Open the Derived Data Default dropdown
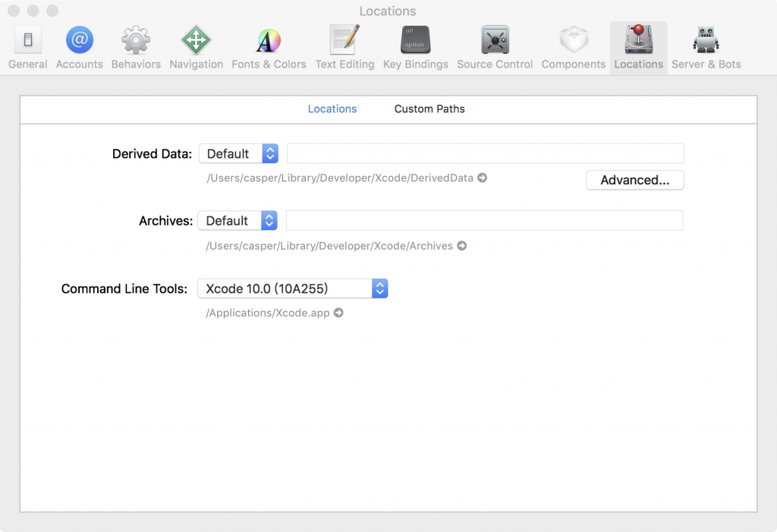 tap(238, 153)
